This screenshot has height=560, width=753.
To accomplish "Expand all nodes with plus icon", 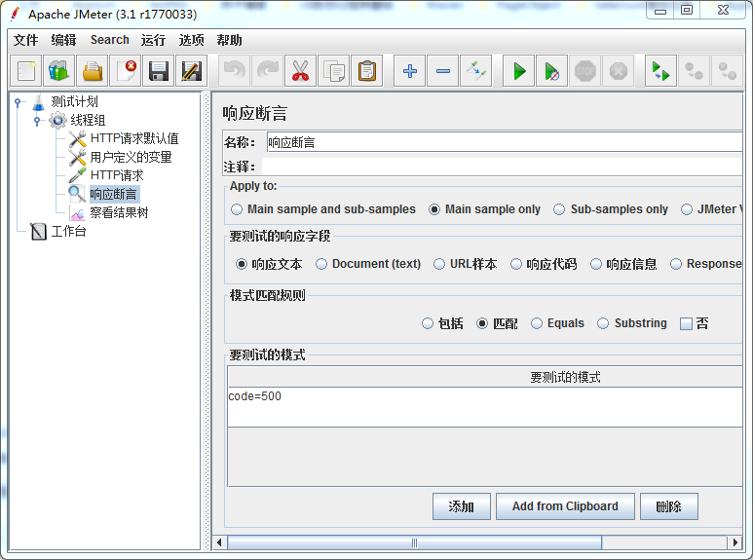I will click(x=410, y=71).
